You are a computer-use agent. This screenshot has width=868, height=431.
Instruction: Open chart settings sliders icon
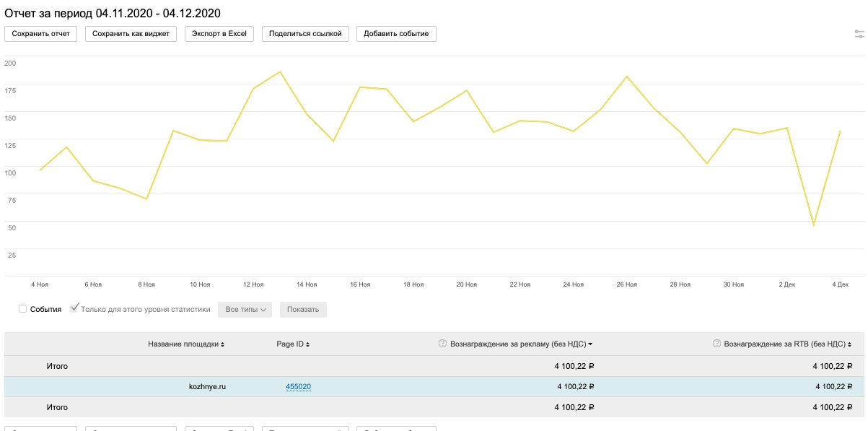[859, 33]
